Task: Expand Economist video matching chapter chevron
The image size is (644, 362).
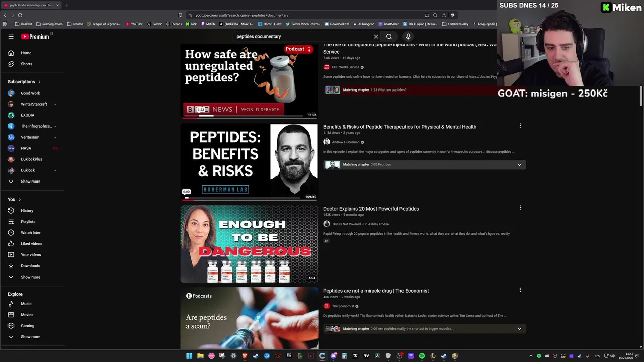Action: click(x=519, y=328)
